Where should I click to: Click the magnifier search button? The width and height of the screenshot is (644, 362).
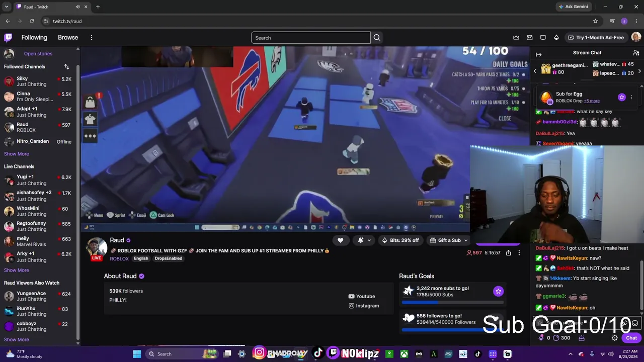[x=377, y=38]
